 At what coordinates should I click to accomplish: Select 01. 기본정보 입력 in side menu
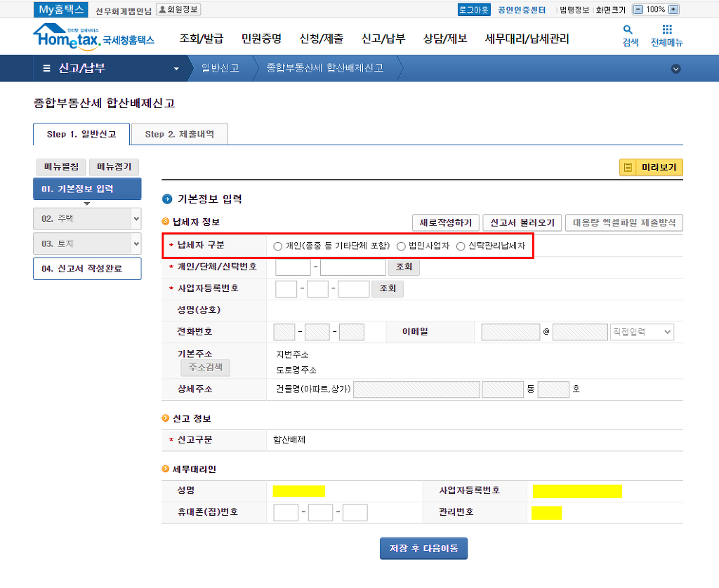point(87,189)
